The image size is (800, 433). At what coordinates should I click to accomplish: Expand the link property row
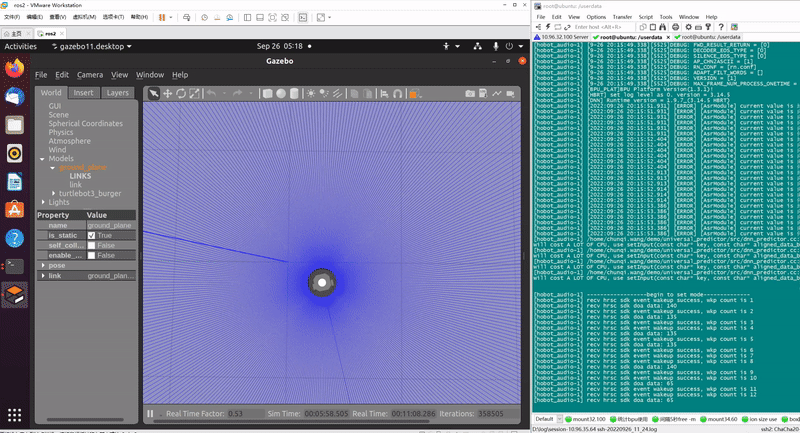point(43,276)
